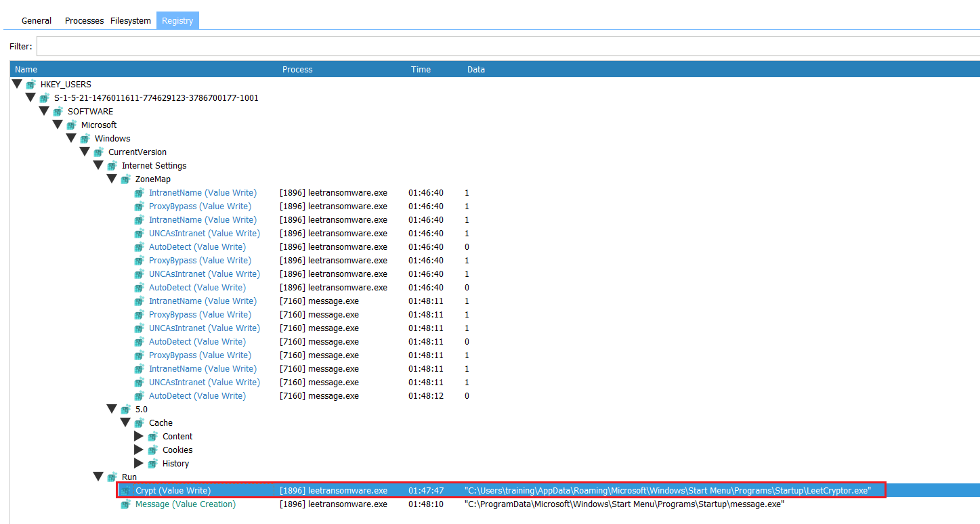Click into the Filter input field
Image resolution: width=980 pixels, height=524 pixels.
(508, 46)
